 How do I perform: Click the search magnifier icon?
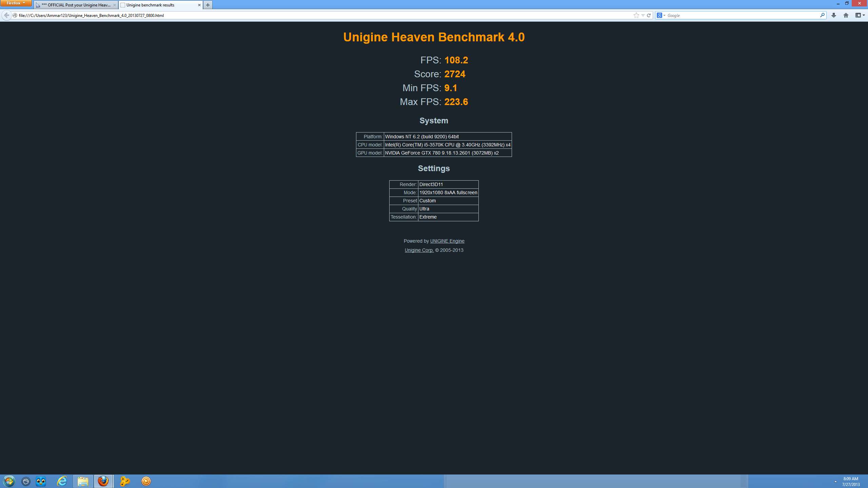[822, 15]
